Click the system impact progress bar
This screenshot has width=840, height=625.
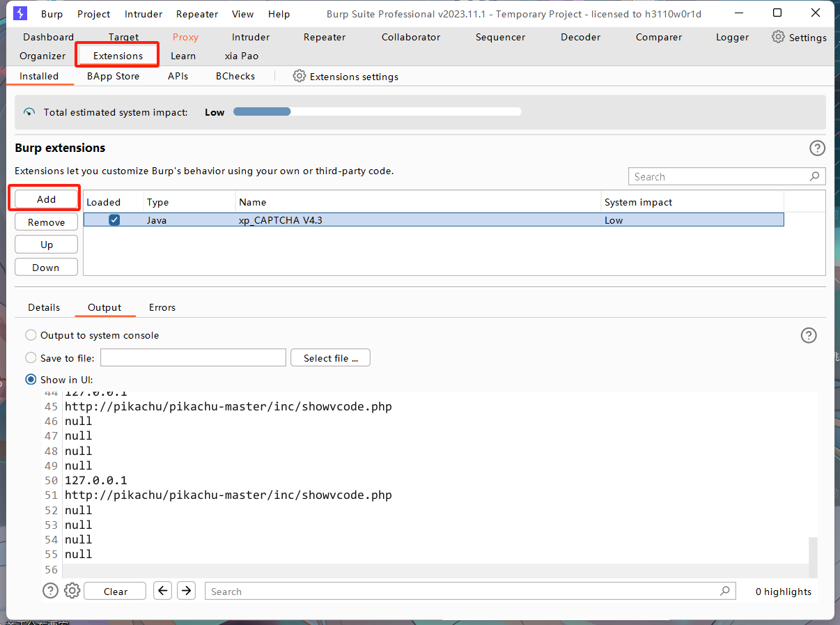pyautogui.click(x=377, y=111)
